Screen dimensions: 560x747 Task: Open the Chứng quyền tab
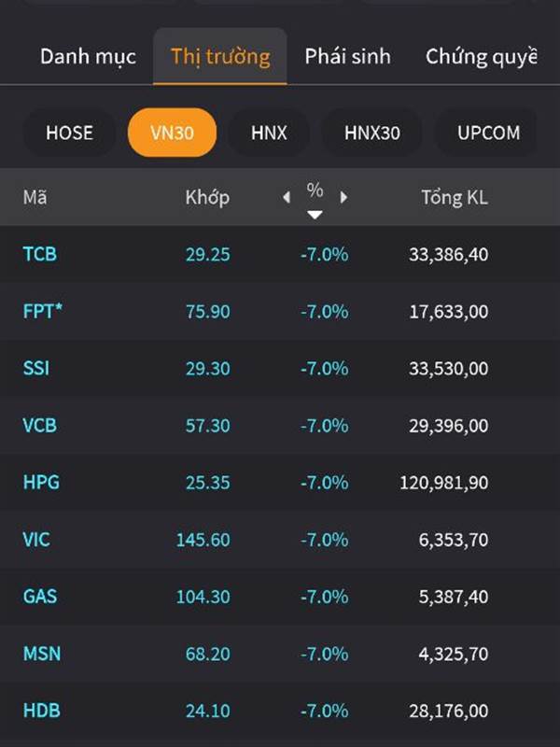481,56
